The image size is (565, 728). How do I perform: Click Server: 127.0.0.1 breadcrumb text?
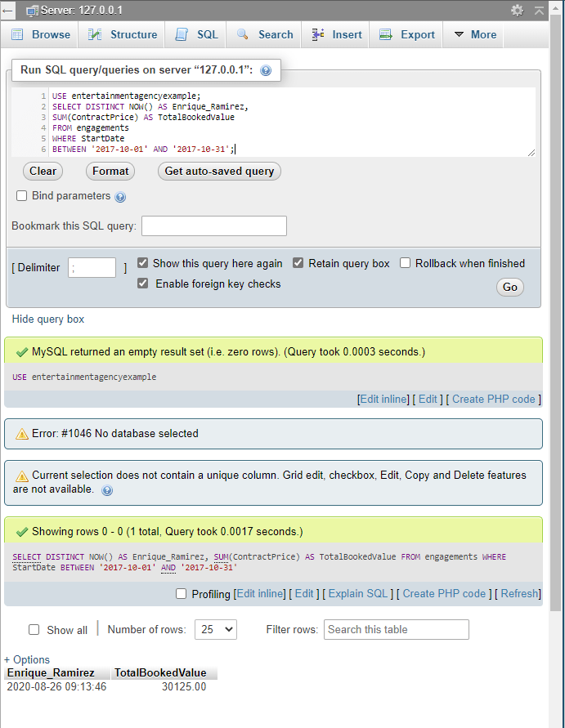(81, 11)
